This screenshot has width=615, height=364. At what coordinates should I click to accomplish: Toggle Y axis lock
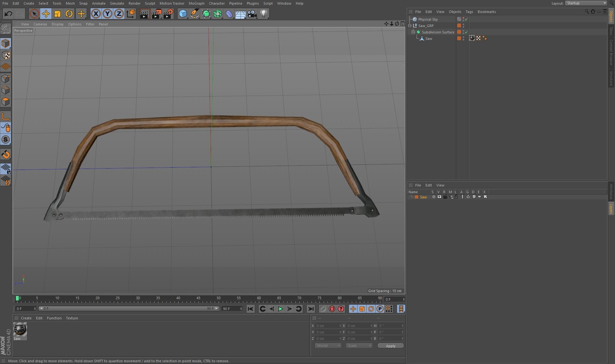coord(107,14)
